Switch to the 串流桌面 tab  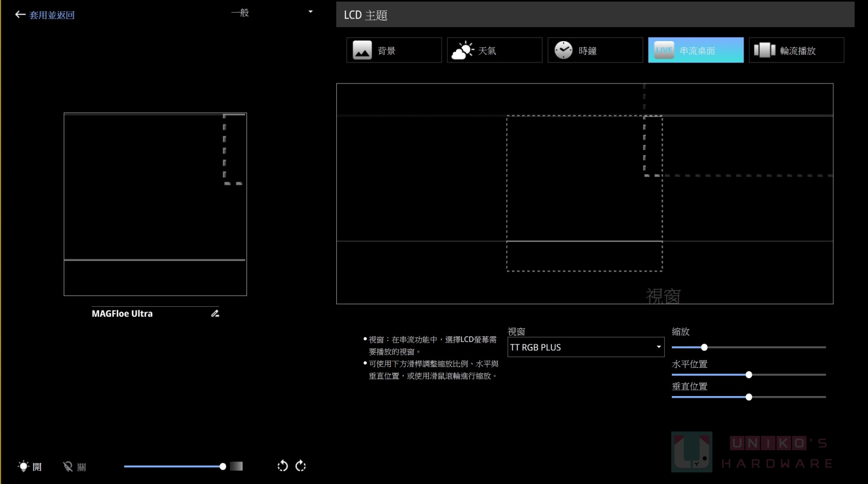(x=696, y=50)
